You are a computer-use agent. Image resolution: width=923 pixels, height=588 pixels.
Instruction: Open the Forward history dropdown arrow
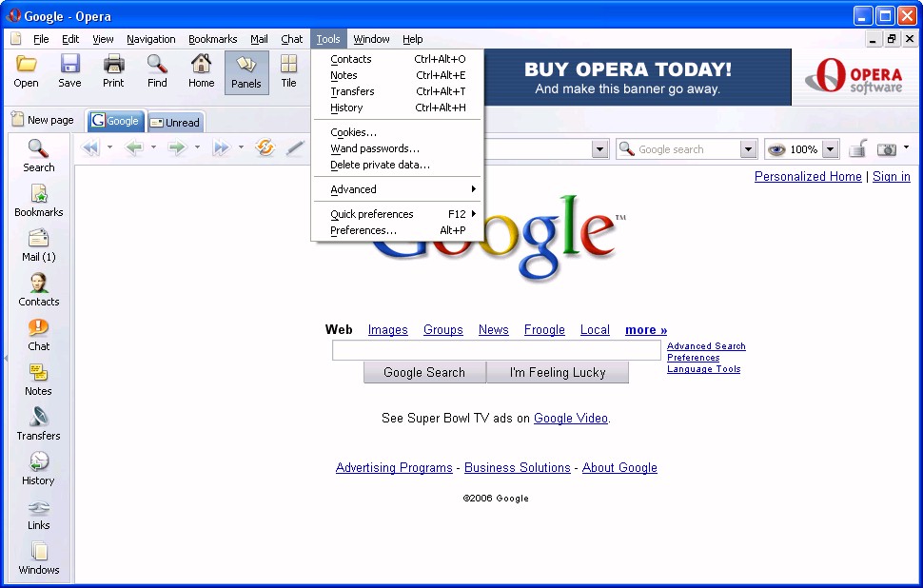[x=197, y=147]
